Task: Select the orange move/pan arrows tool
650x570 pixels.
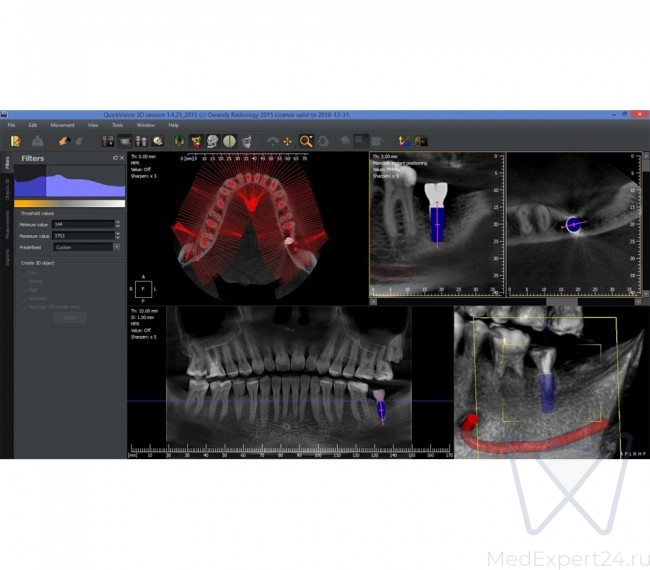Action: click(x=288, y=141)
